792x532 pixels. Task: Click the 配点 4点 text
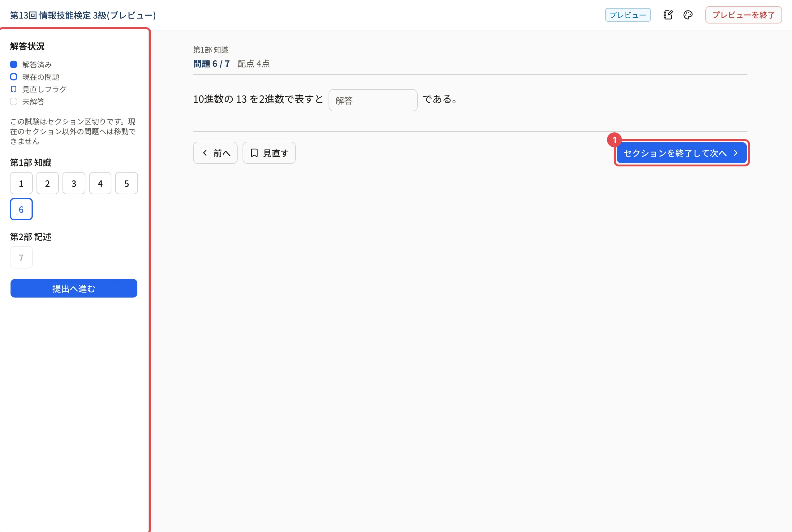click(x=253, y=64)
